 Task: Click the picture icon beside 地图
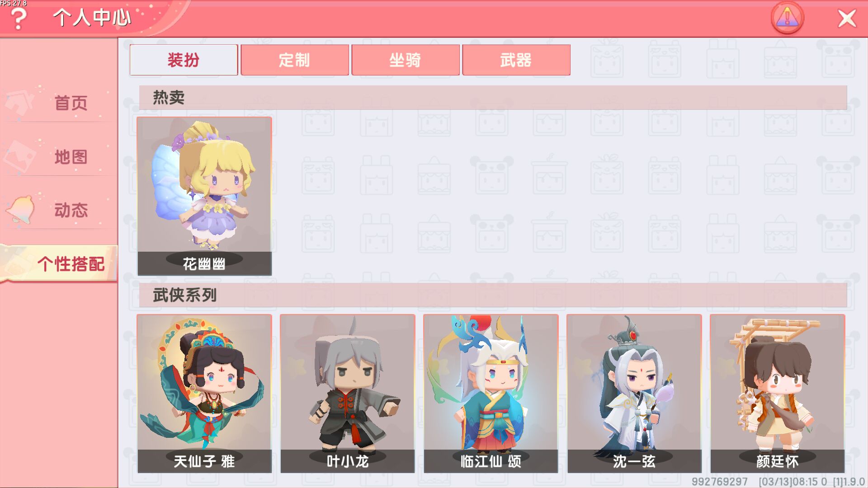tap(20, 157)
